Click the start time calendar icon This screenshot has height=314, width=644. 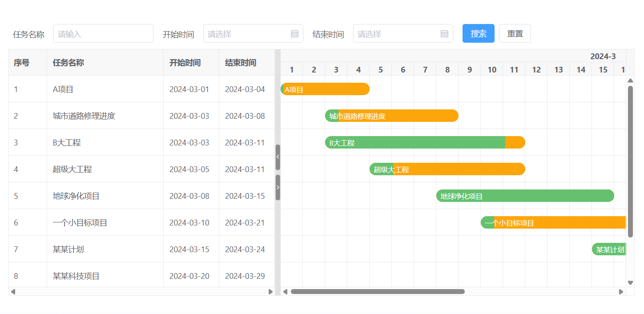pos(294,34)
